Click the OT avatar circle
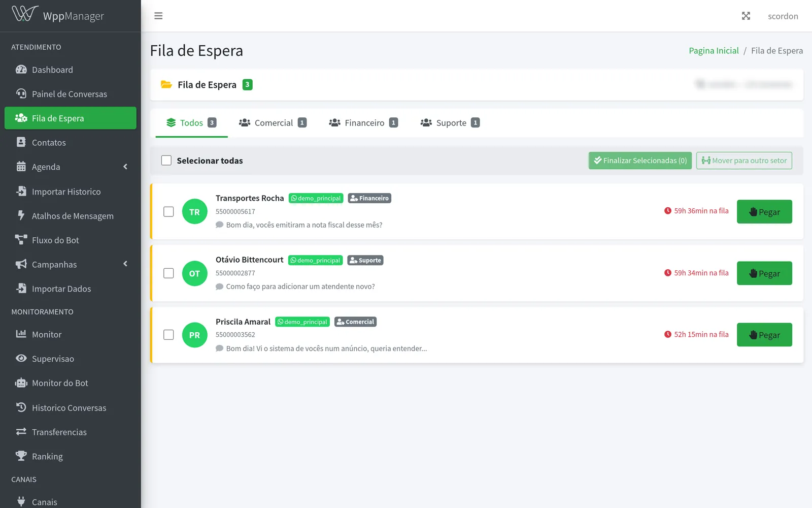The height and width of the screenshot is (508, 812). tap(194, 273)
